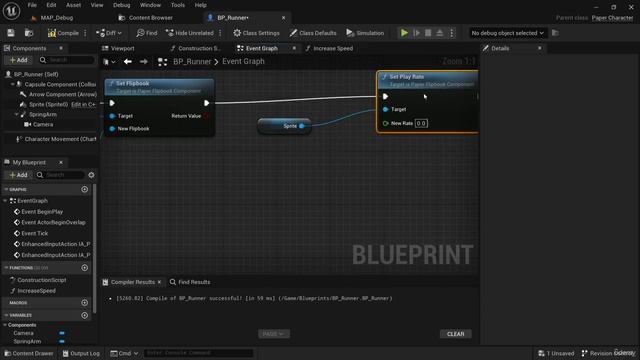Click the Browse to asset icon

pyautogui.click(x=29, y=33)
